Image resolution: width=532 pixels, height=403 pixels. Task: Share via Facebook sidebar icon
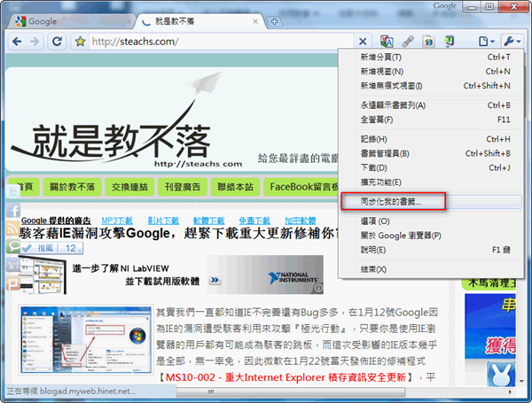click(x=13, y=211)
